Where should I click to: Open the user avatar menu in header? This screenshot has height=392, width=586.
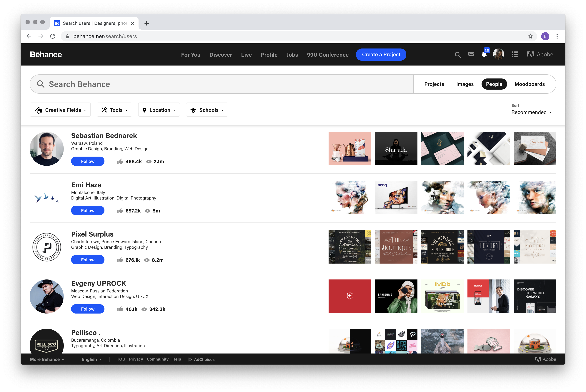(x=498, y=54)
